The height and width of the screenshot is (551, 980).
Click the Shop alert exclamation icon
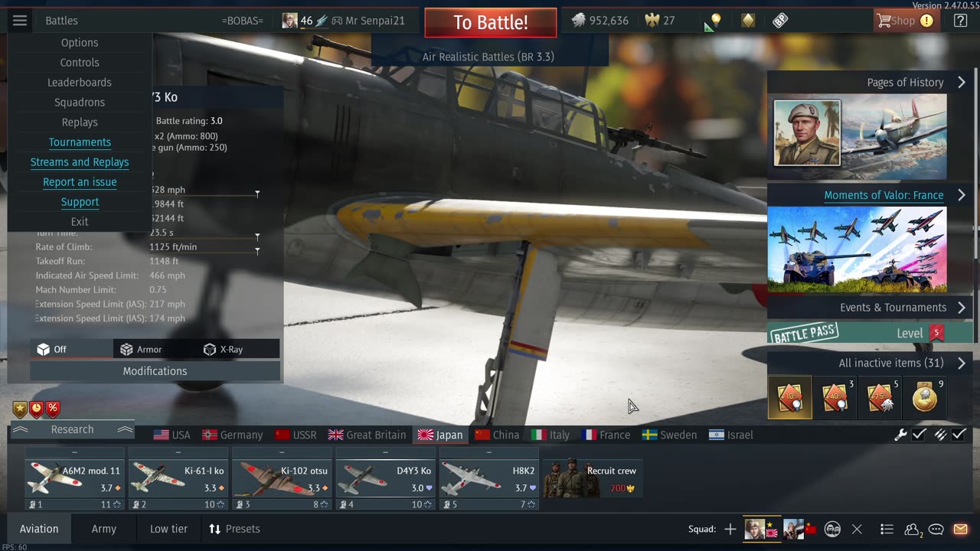[x=926, y=21]
